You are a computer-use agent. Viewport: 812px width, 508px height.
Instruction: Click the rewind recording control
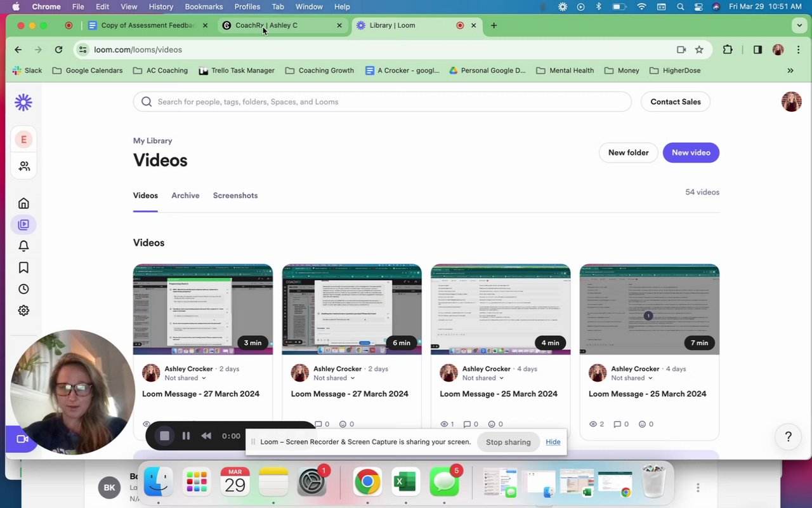click(x=206, y=436)
